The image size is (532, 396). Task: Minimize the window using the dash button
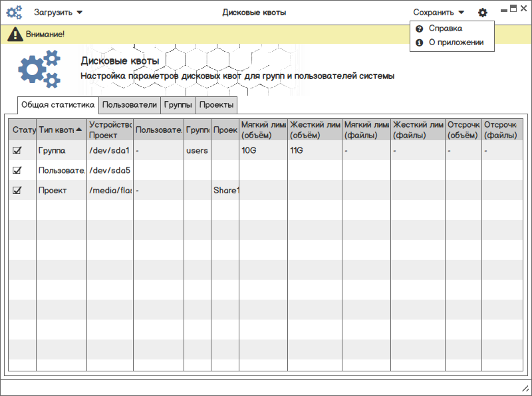[504, 9]
